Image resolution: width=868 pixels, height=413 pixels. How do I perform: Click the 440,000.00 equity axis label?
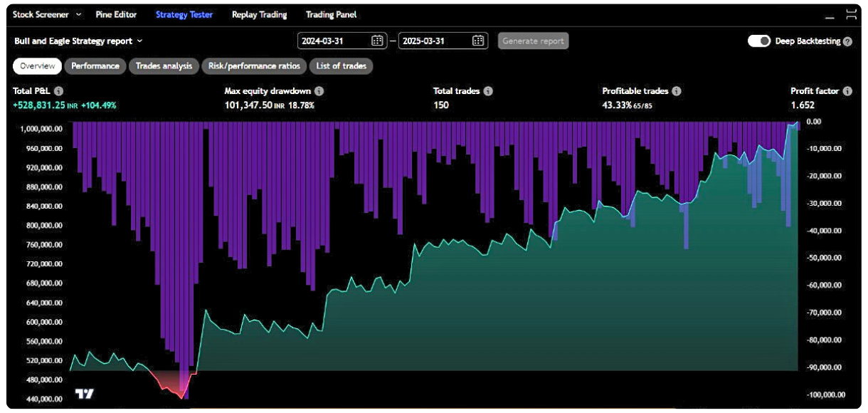43,399
